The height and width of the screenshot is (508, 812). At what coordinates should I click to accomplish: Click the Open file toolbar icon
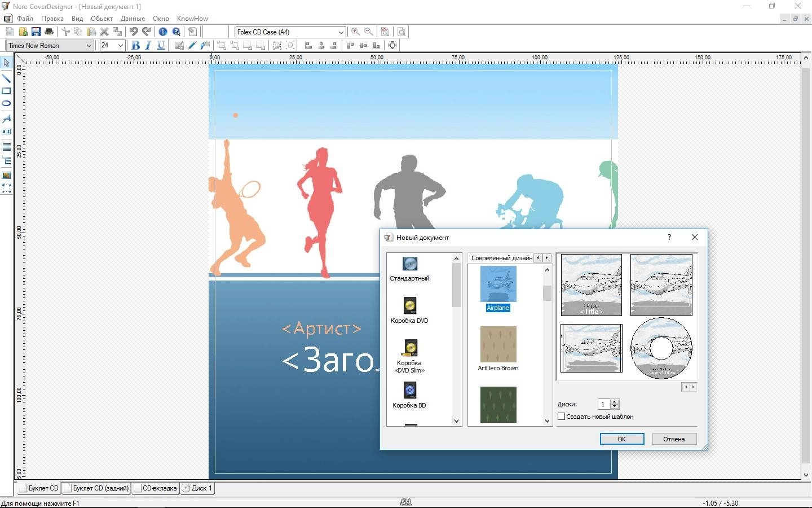23,32
